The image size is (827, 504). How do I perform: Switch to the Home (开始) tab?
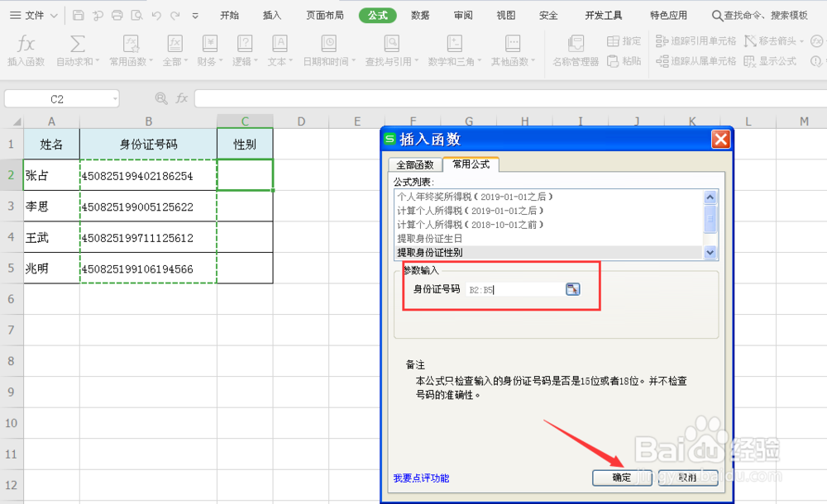pos(229,16)
